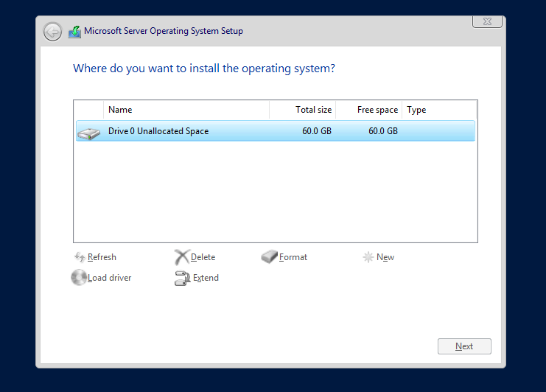Select Drive 0 Unallocated Space row
This screenshot has width=546, height=392.
point(275,131)
